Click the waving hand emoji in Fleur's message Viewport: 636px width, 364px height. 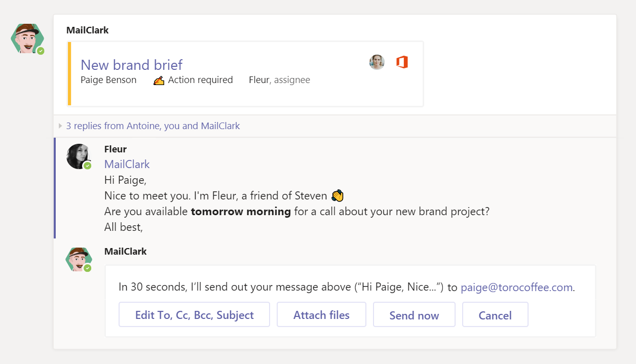click(338, 195)
